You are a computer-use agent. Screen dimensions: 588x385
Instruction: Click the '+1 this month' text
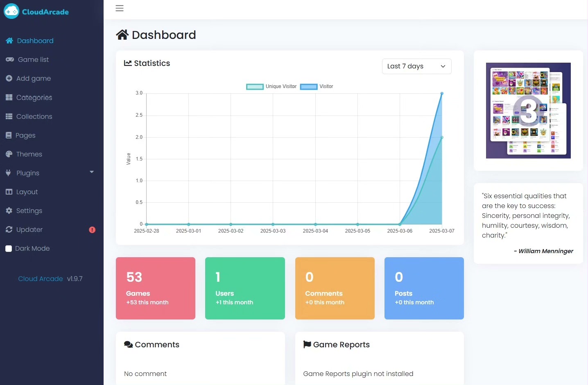pos(234,302)
